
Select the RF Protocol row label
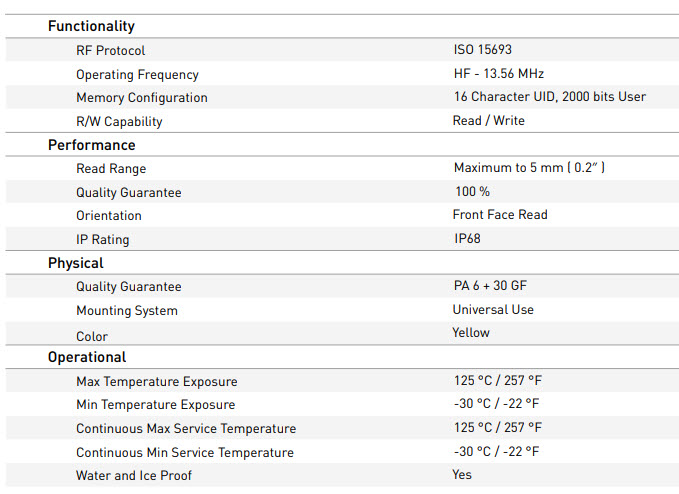pyautogui.click(x=111, y=51)
